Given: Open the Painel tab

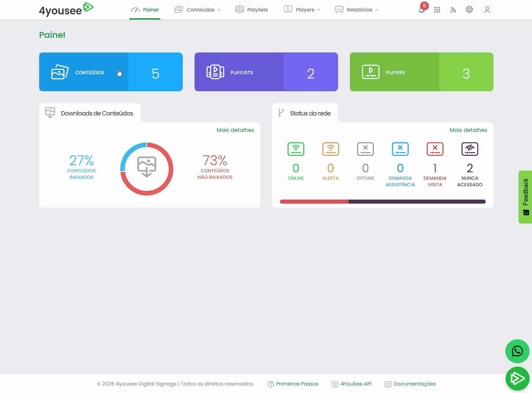Looking at the screenshot, I should point(145,10).
